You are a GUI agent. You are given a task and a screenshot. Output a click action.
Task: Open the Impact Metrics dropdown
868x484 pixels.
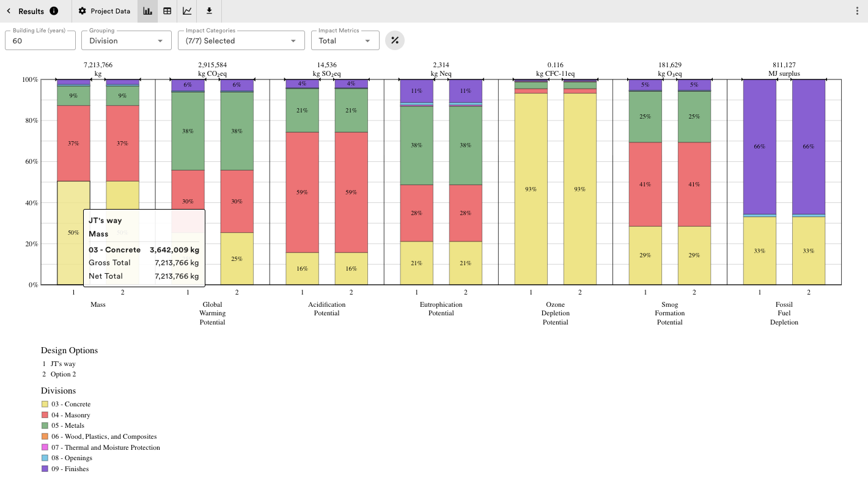[x=345, y=40]
